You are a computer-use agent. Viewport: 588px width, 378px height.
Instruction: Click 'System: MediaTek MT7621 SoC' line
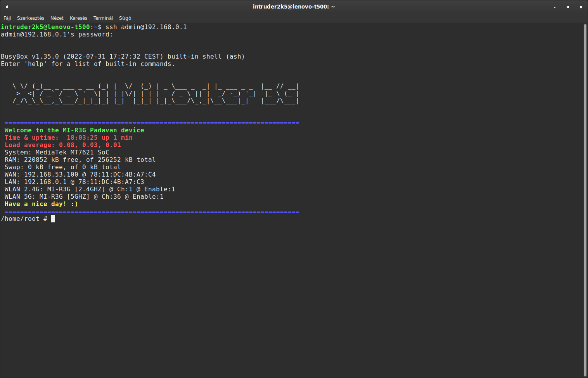coord(57,153)
